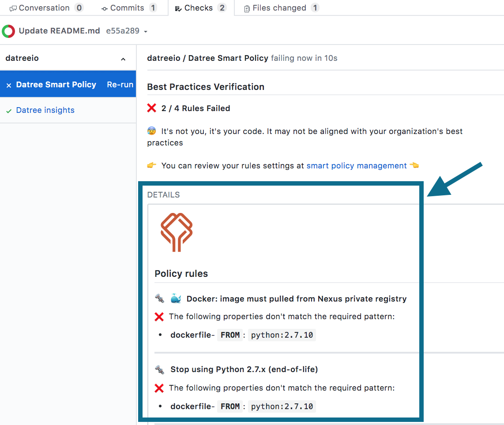Click the green check beside Datree insights
Image resolution: width=504 pixels, height=425 pixels.
tap(9, 111)
